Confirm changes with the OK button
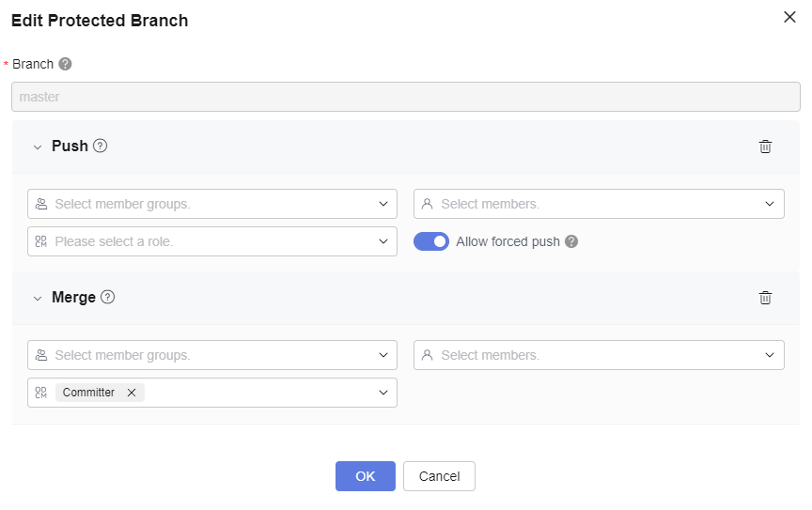 click(x=366, y=476)
